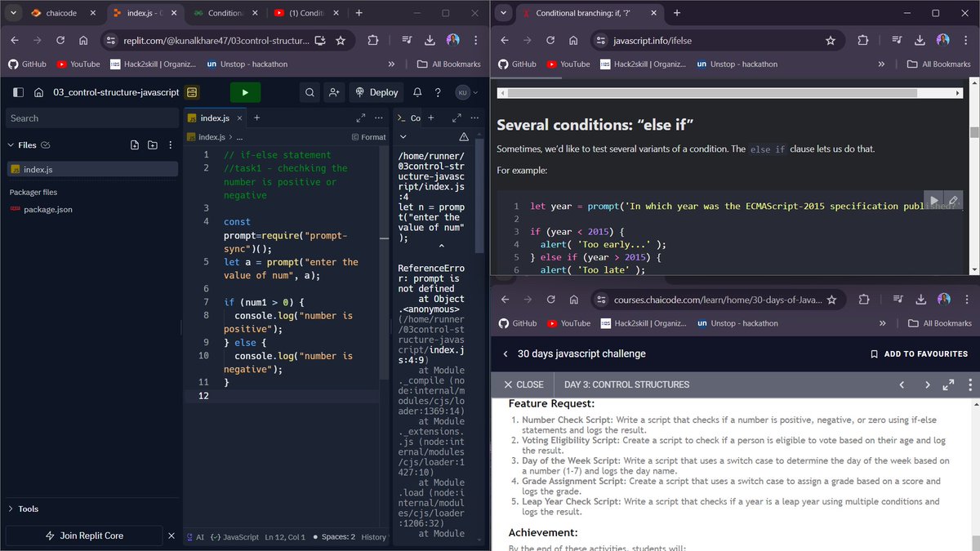Toggle the Replit sidebar panel icon

(18, 92)
